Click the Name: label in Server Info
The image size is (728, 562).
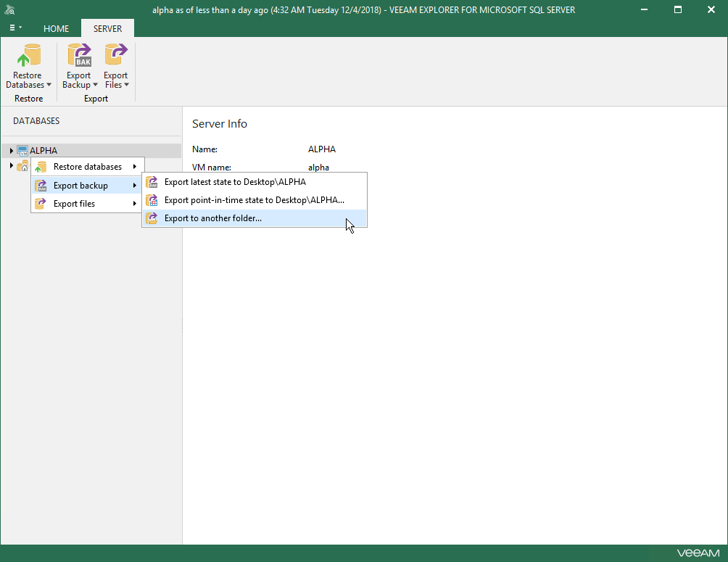click(x=204, y=149)
